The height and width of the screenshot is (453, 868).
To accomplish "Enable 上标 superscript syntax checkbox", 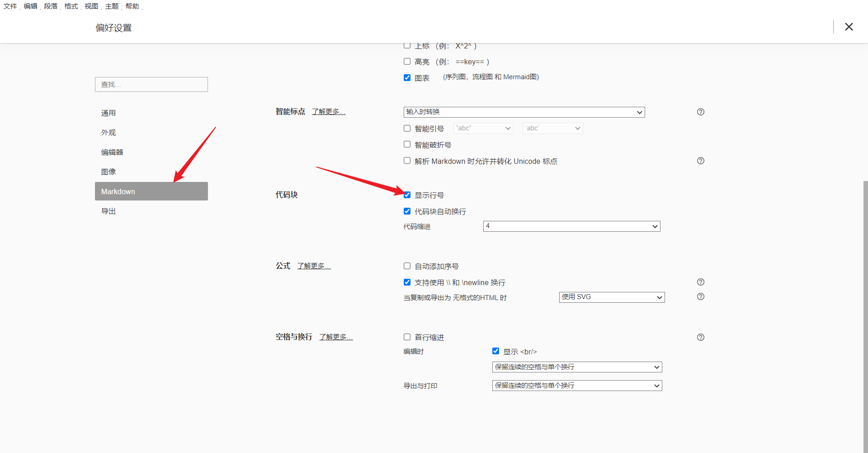I will coord(407,45).
